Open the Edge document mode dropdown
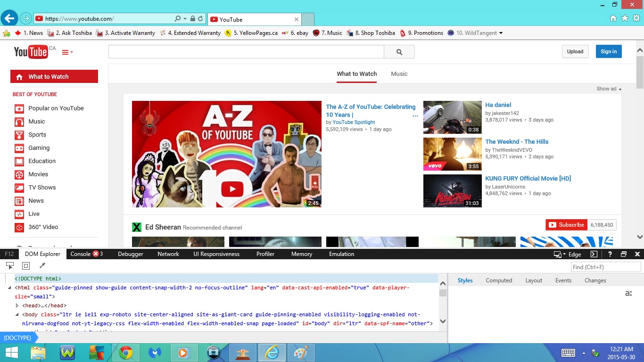The height and width of the screenshot is (362, 644). [567, 254]
